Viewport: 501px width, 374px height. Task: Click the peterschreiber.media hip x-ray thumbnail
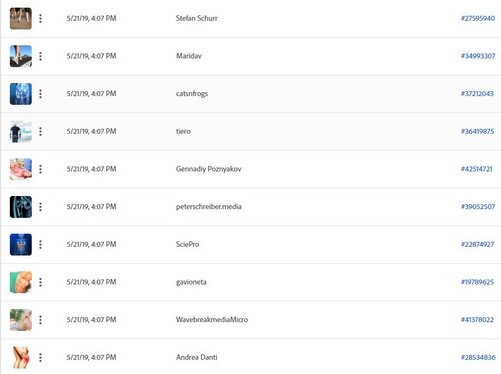21,207
